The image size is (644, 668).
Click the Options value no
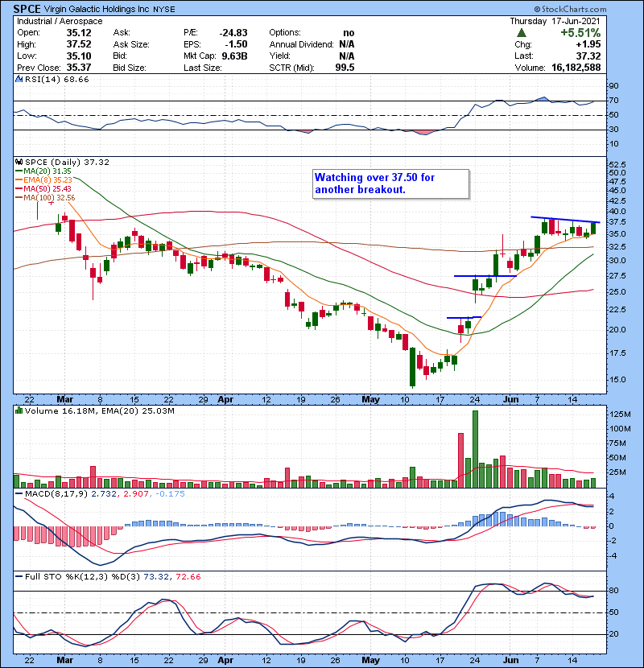click(x=349, y=33)
